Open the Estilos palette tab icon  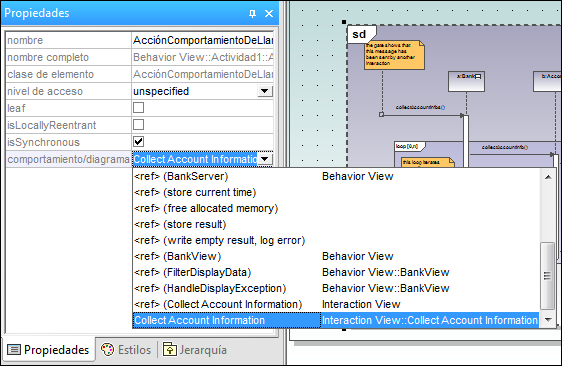(x=107, y=350)
